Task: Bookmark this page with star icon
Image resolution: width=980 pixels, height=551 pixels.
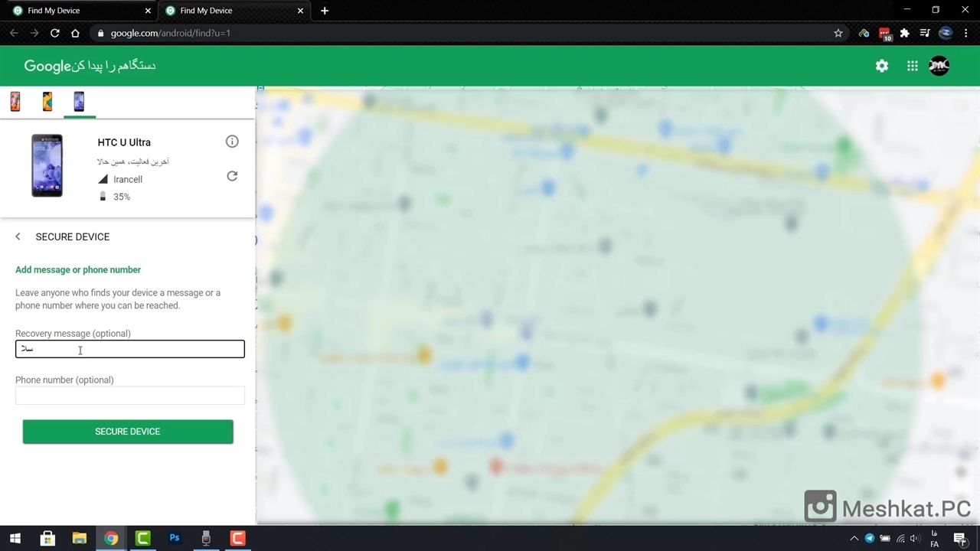Action: click(x=838, y=33)
